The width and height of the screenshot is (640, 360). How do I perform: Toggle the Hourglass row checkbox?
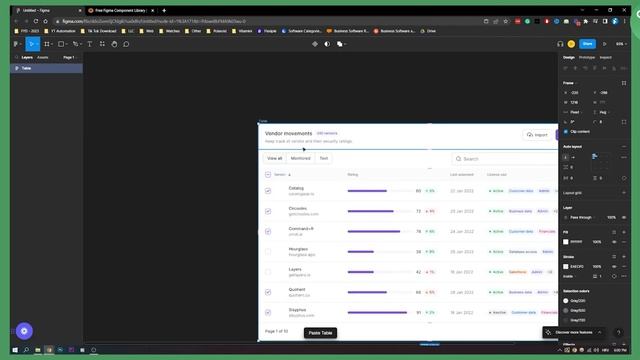268,252
